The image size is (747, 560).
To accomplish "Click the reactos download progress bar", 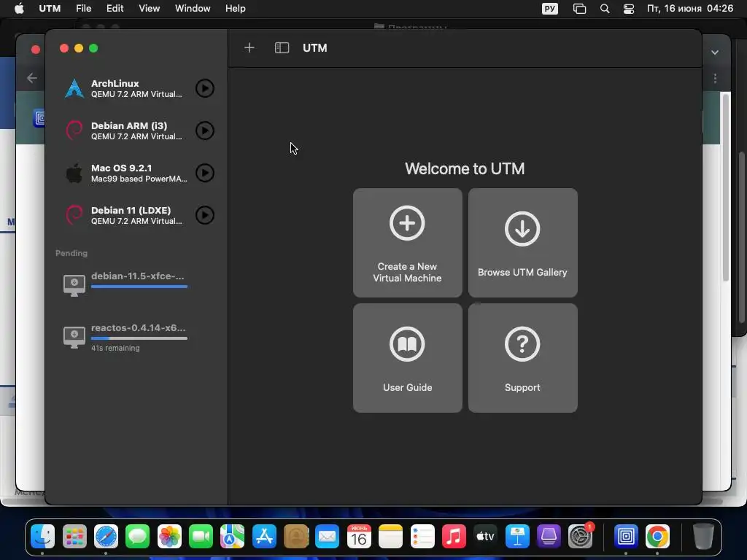I will tap(139, 338).
